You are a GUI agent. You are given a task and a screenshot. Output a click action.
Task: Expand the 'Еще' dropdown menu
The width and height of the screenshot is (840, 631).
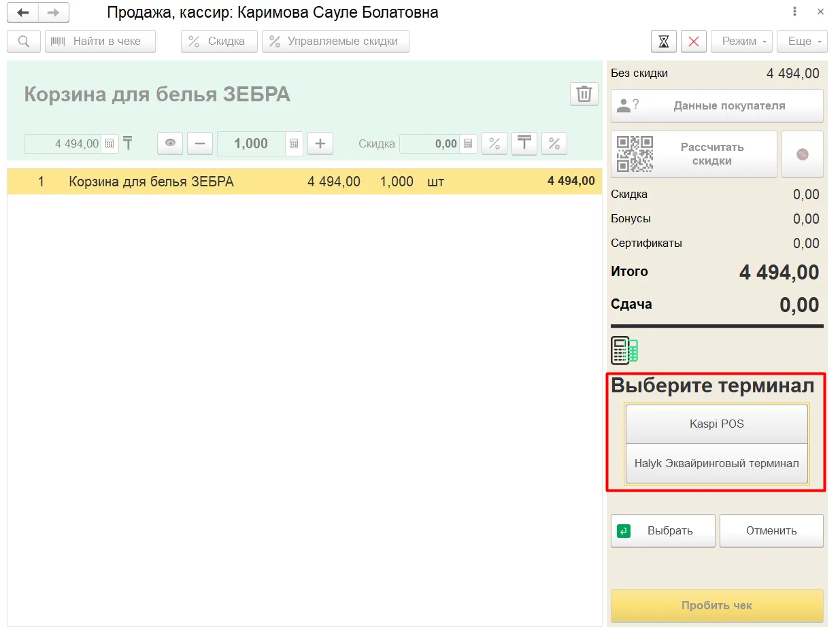(803, 41)
